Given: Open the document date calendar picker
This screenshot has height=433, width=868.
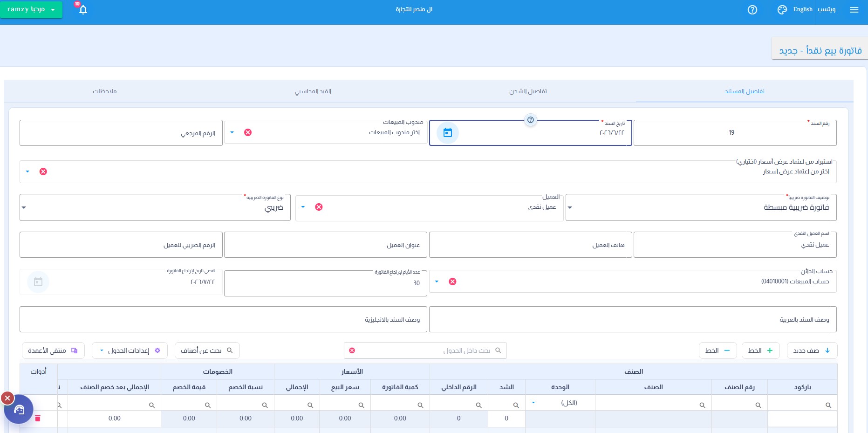Looking at the screenshot, I should (x=448, y=133).
